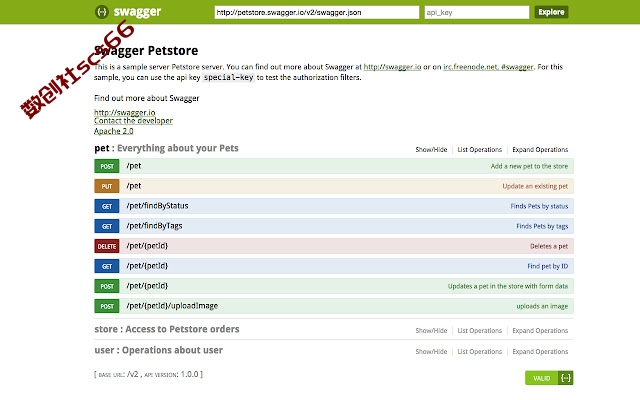Click POST badge in Updates a pet row

pos(107,286)
